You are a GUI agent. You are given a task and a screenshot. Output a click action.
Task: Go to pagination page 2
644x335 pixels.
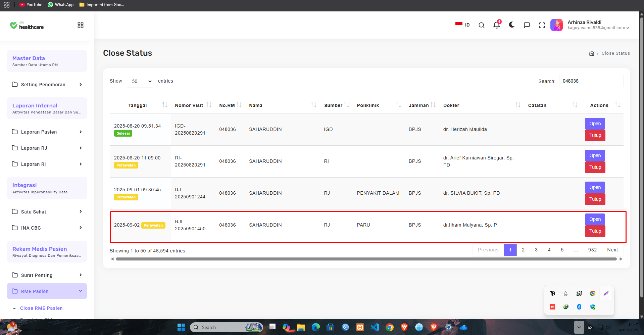tap(523, 250)
